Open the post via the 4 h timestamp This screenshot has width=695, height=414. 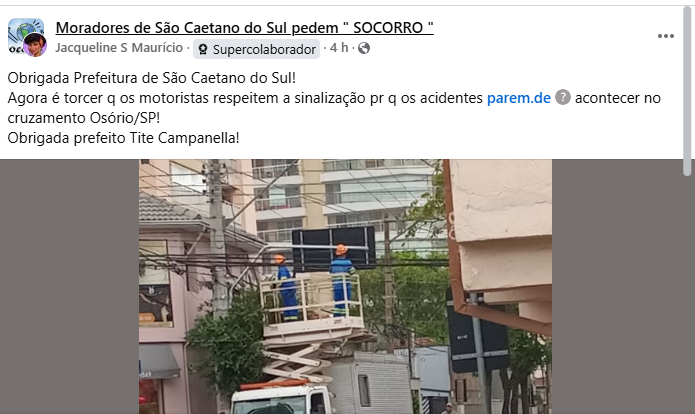(339, 47)
